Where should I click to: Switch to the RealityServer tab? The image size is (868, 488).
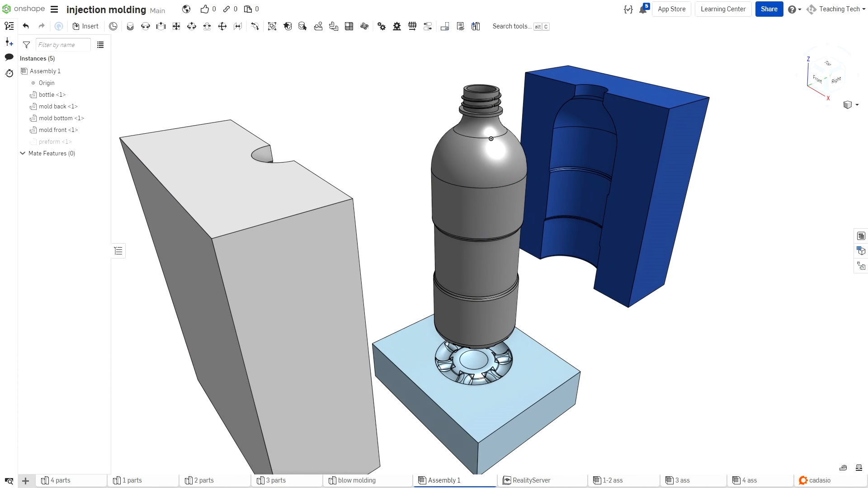tap(531, 480)
